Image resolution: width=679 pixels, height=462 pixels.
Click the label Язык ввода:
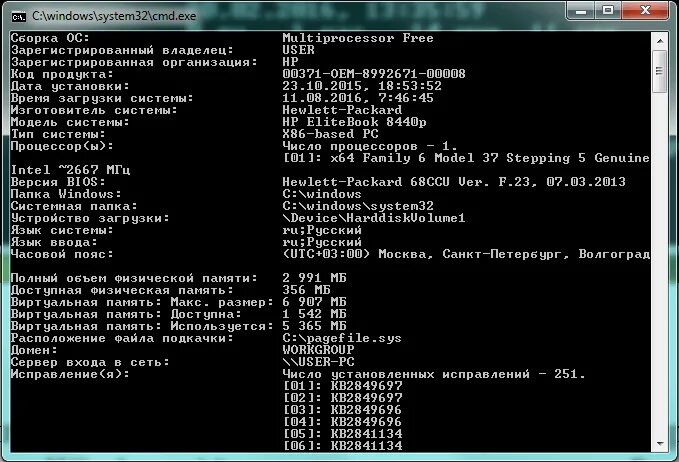click(54, 242)
